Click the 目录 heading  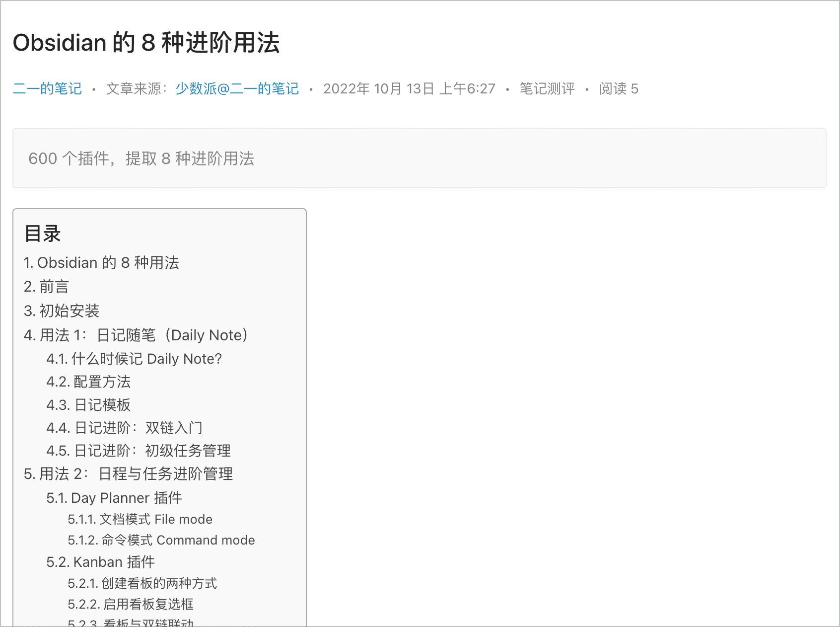pos(43,234)
